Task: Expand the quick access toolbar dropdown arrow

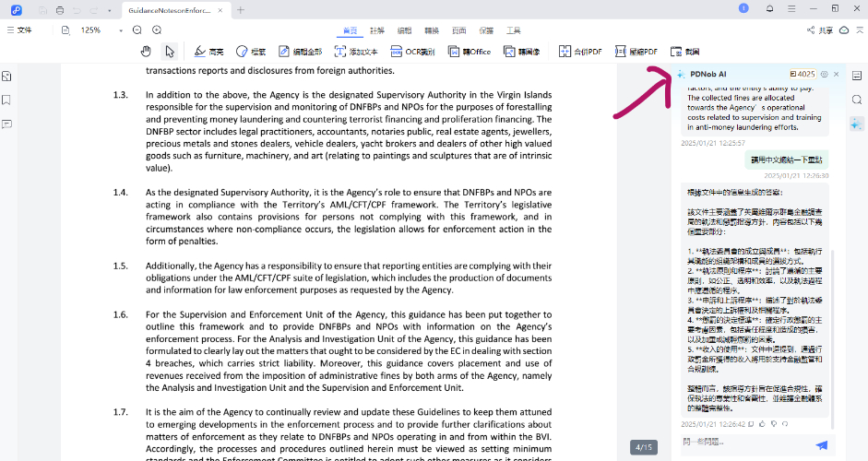Action: click(110, 10)
